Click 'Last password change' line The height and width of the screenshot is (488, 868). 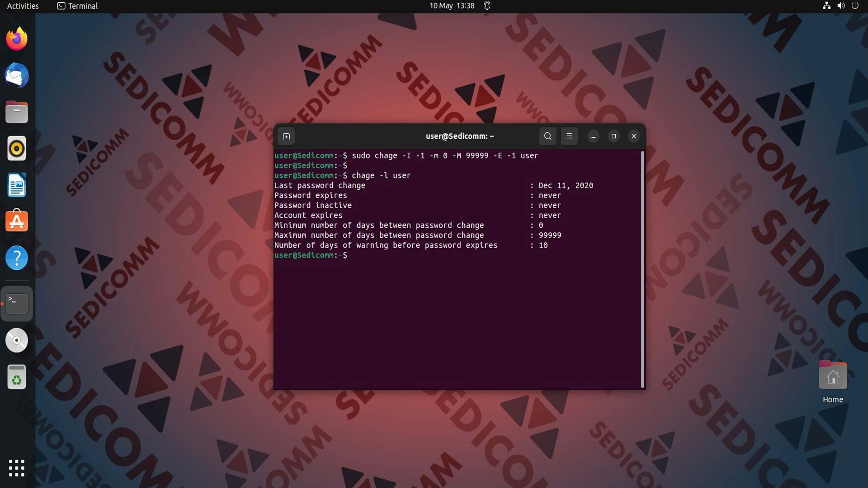click(320, 185)
